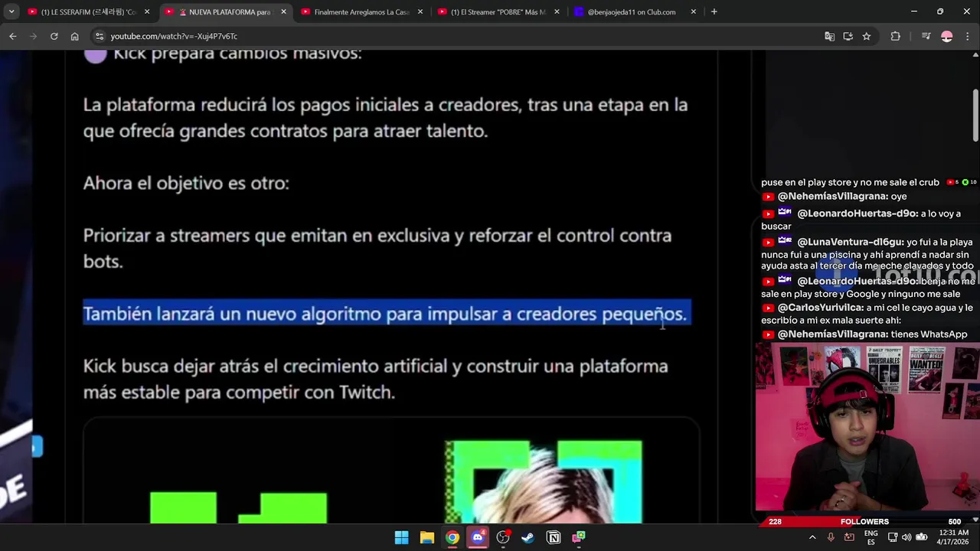Viewport: 980px width, 551px height.
Task: Open Notion from the taskbar
Action: 553,537
